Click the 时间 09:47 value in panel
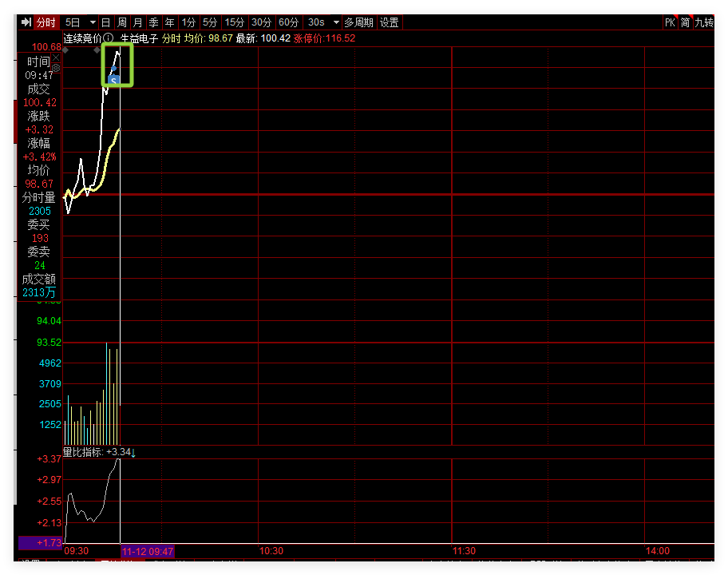The width and height of the screenshot is (728, 575). click(x=39, y=75)
